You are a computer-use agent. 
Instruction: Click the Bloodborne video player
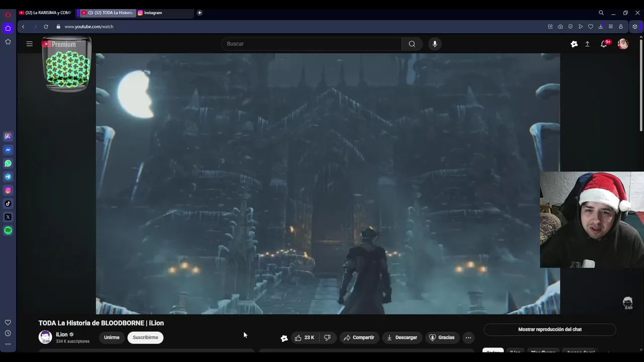pos(328,184)
